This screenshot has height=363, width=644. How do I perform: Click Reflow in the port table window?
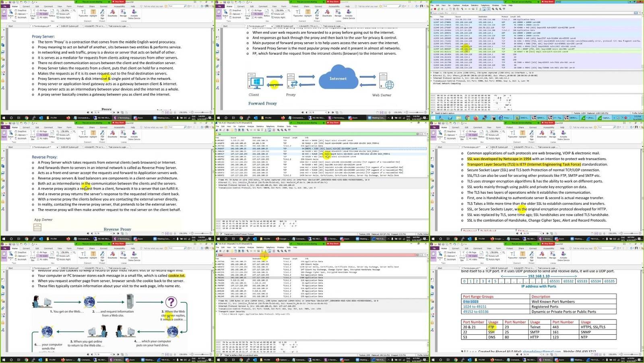pyautogui.click(x=481, y=255)
